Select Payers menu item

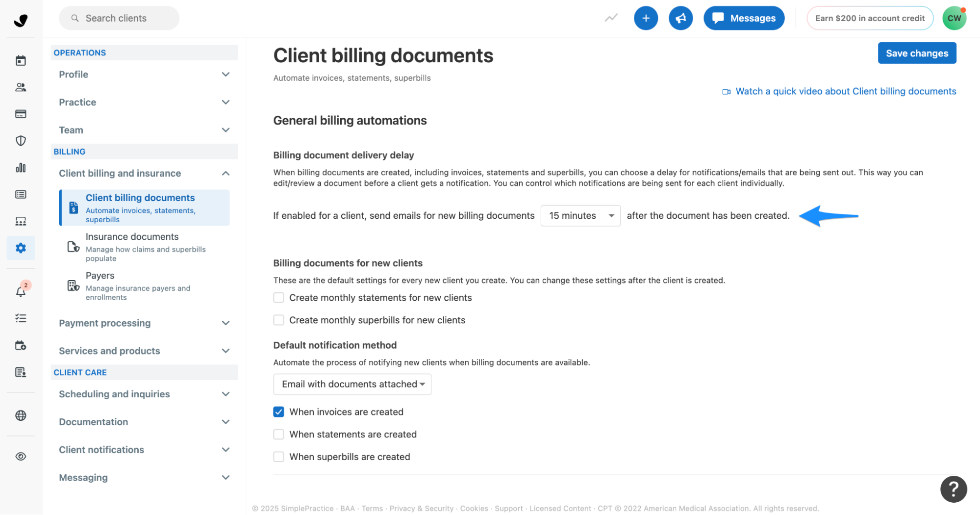coord(144,286)
